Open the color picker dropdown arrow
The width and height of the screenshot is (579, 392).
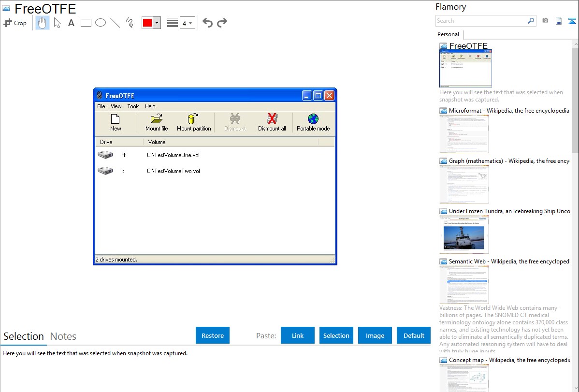pos(157,23)
